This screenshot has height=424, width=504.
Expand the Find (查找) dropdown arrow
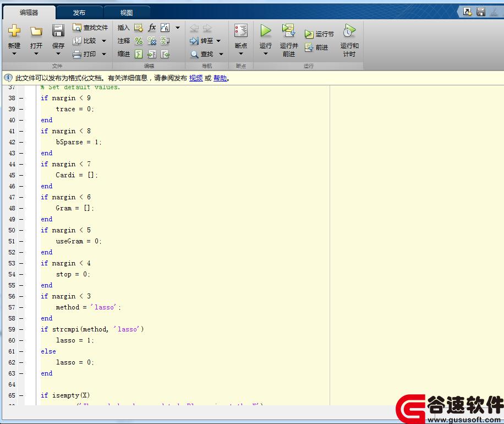(x=221, y=54)
